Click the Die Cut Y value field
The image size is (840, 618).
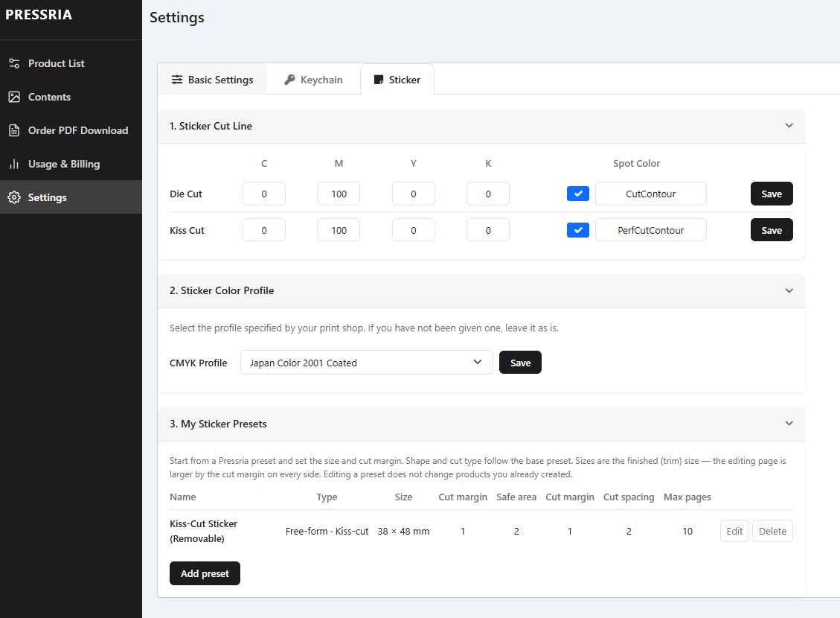[414, 194]
